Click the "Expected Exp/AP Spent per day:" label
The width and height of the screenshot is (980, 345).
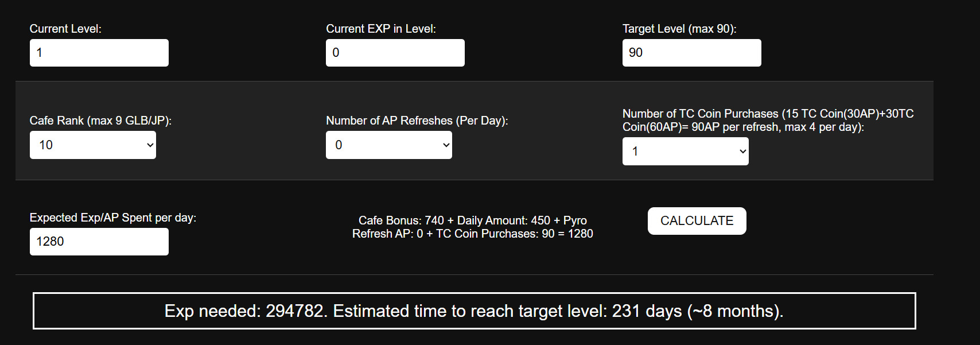(113, 218)
